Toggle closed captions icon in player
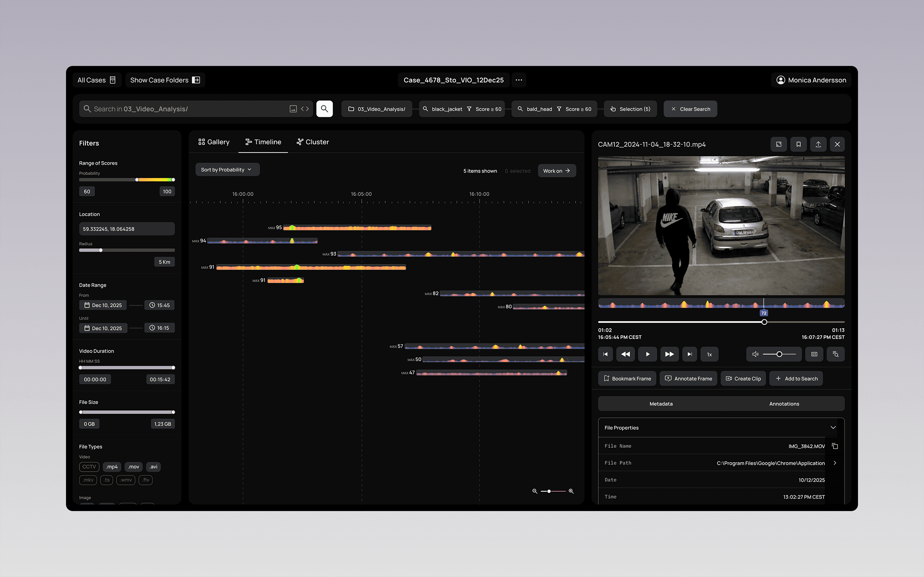The width and height of the screenshot is (924, 577). tap(814, 354)
